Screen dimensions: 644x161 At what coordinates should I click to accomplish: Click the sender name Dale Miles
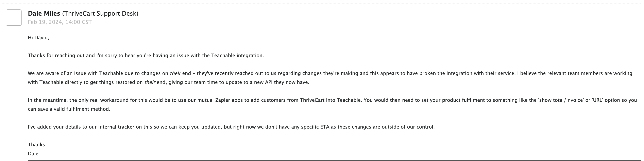point(44,14)
